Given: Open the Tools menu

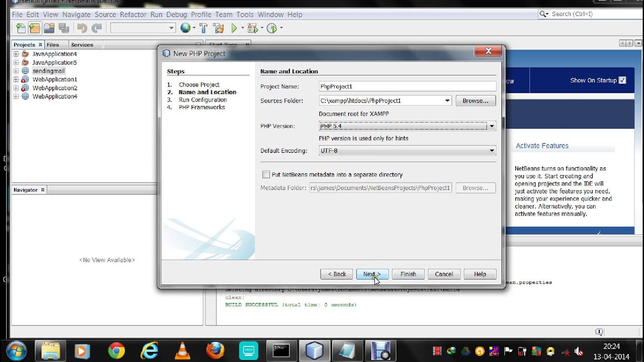Looking at the screenshot, I should coord(245,15).
